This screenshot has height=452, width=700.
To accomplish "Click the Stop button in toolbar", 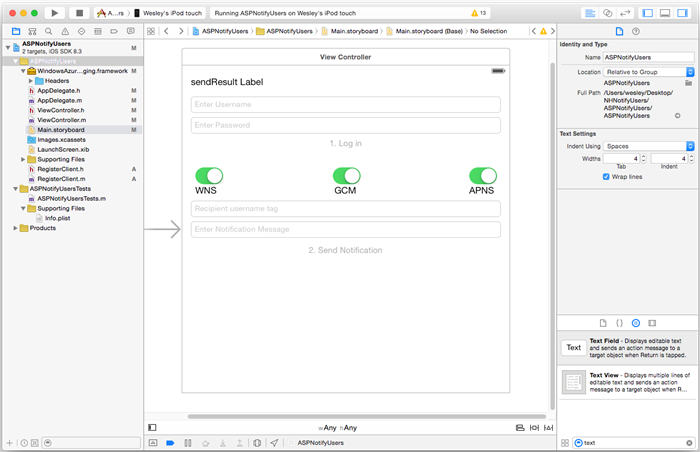I will 79,13.
